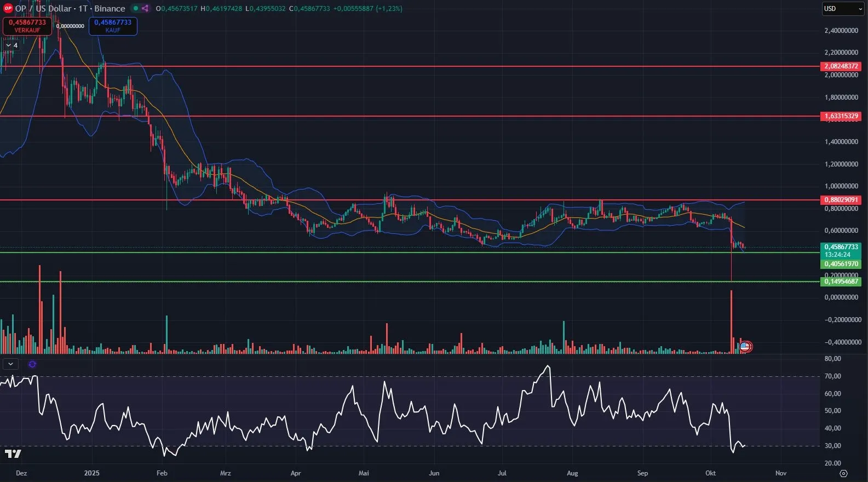Image resolution: width=868 pixels, height=482 pixels.
Task: Open chart settings via the bottom-right gear
Action: click(x=843, y=473)
